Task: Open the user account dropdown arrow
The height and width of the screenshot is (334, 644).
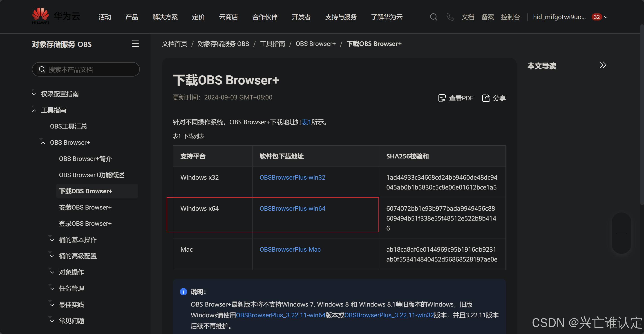Action: 606,17
